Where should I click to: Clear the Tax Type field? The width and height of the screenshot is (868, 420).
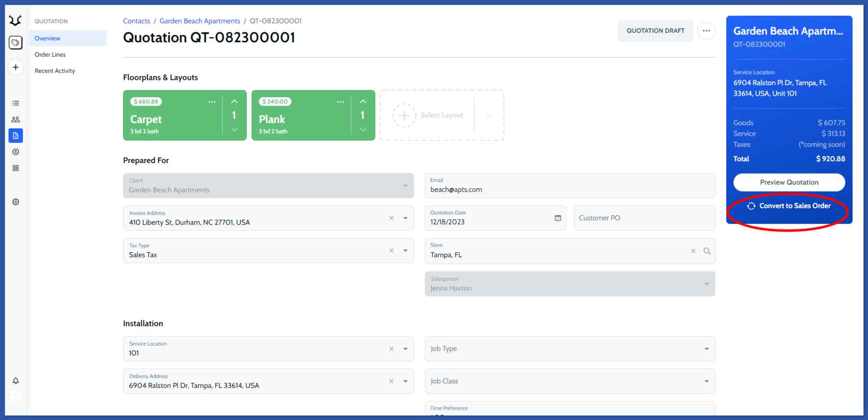(x=392, y=251)
